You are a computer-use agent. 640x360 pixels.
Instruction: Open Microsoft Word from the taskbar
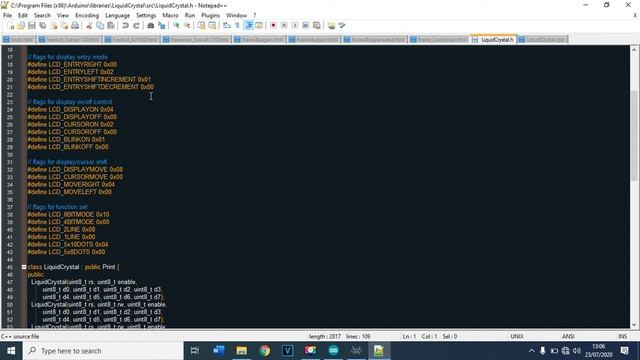(218, 351)
